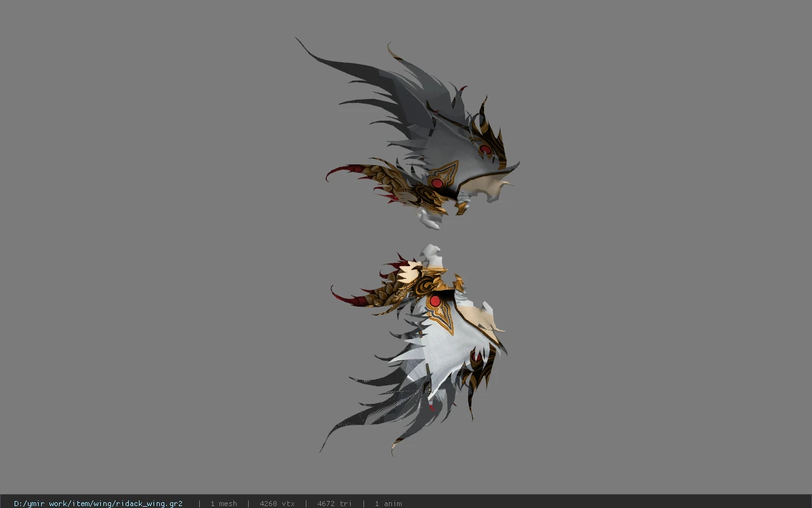Click the file path ridack_wing.gr2 in status bar
Screen dimensions: 812x508
coord(98,504)
